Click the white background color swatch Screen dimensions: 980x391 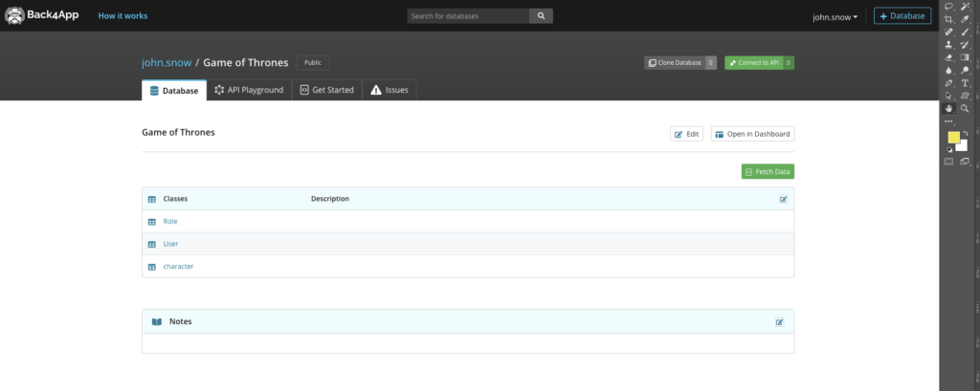click(x=963, y=147)
